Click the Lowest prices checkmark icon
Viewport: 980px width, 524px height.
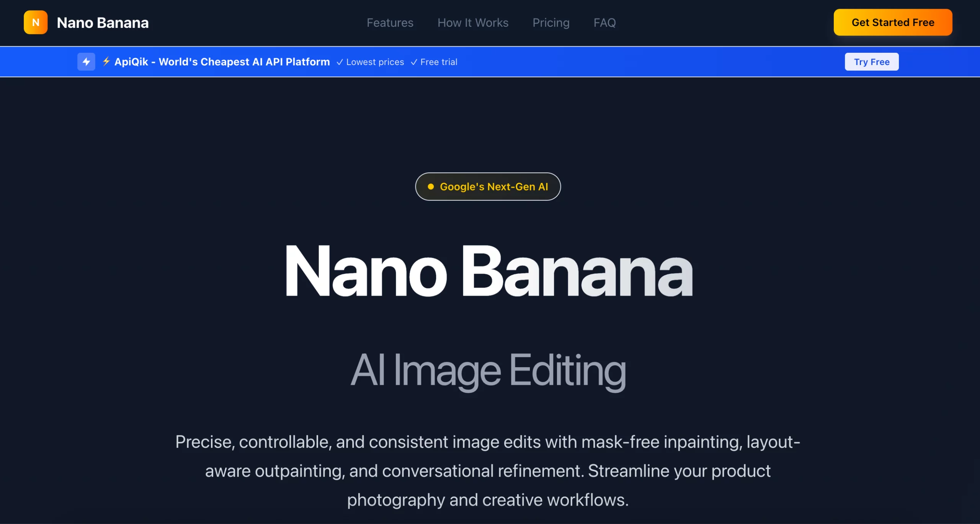pyautogui.click(x=340, y=62)
